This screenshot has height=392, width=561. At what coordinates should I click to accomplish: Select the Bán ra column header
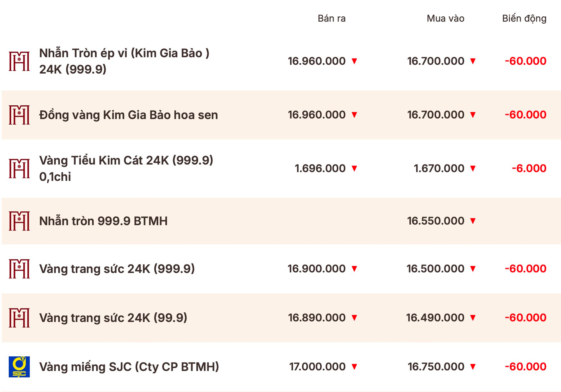[x=332, y=18]
